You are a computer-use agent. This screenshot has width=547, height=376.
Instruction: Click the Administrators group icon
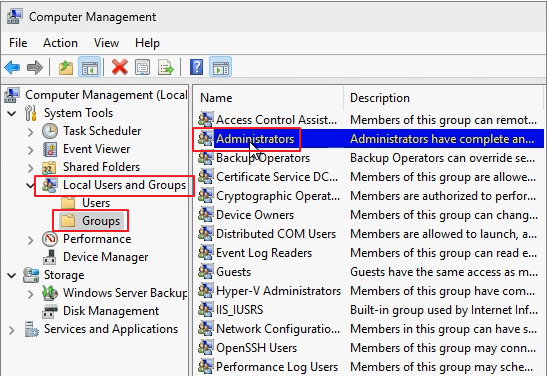coord(205,138)
